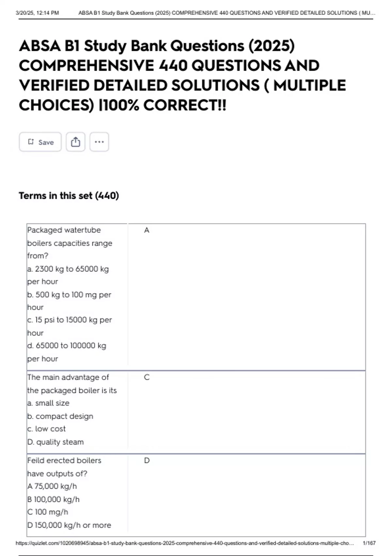Click the Save button
Viewport: 392px width, 556px height.
pyautogui.click(x=40, y=142)
